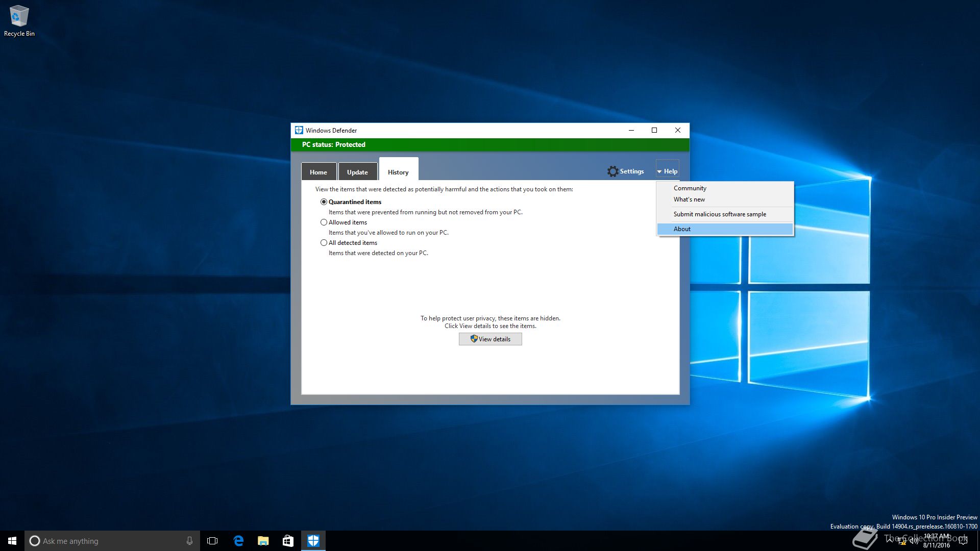Open Task View from the taskbar

(212, 541)
